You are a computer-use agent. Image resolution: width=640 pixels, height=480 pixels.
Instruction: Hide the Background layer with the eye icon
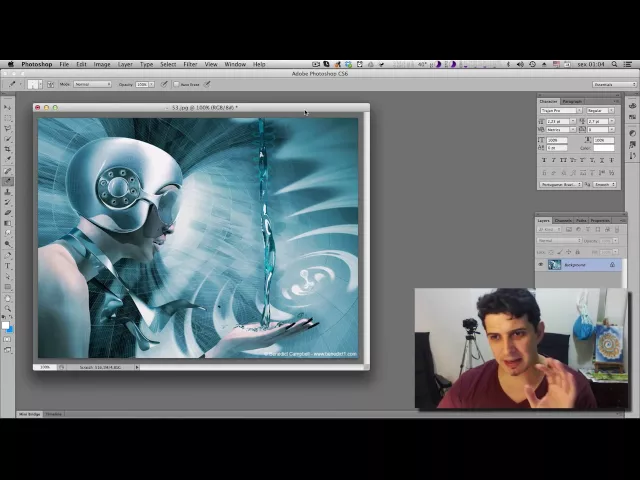pyautogui.click(x=541, y=264)
